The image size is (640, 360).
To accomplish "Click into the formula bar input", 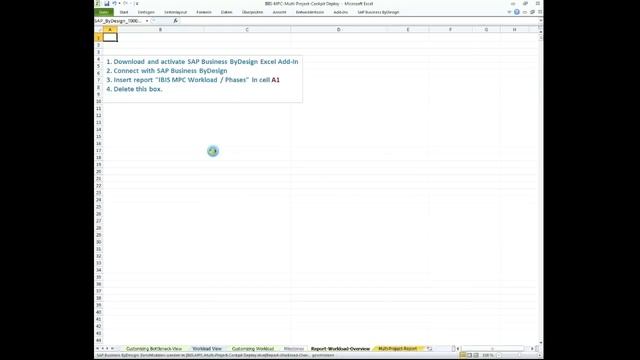I will [x=359, y=21].
